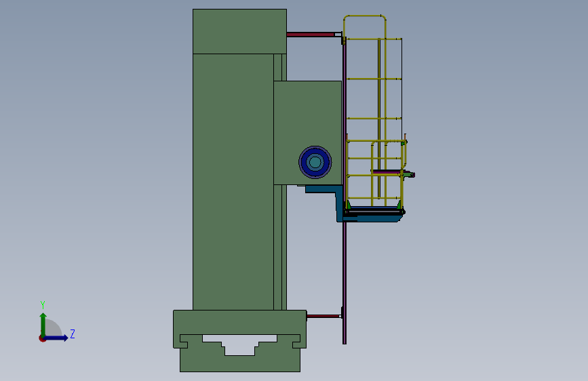Click the "Y" label on the triad
This screenshot has width=588, height=381.
point(43,304)
